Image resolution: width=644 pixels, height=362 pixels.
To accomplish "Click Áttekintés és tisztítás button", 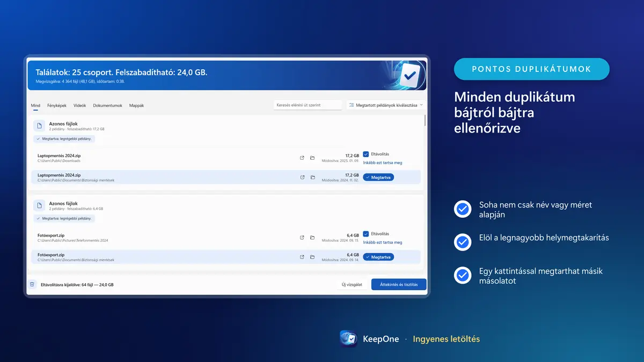I will (399, 284).
